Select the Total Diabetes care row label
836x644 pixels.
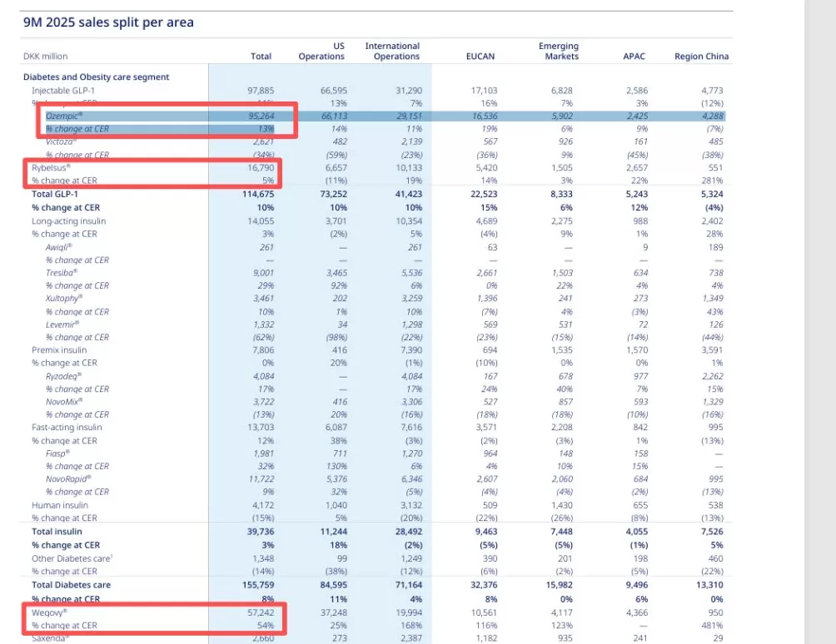click(x=73, y=585)
